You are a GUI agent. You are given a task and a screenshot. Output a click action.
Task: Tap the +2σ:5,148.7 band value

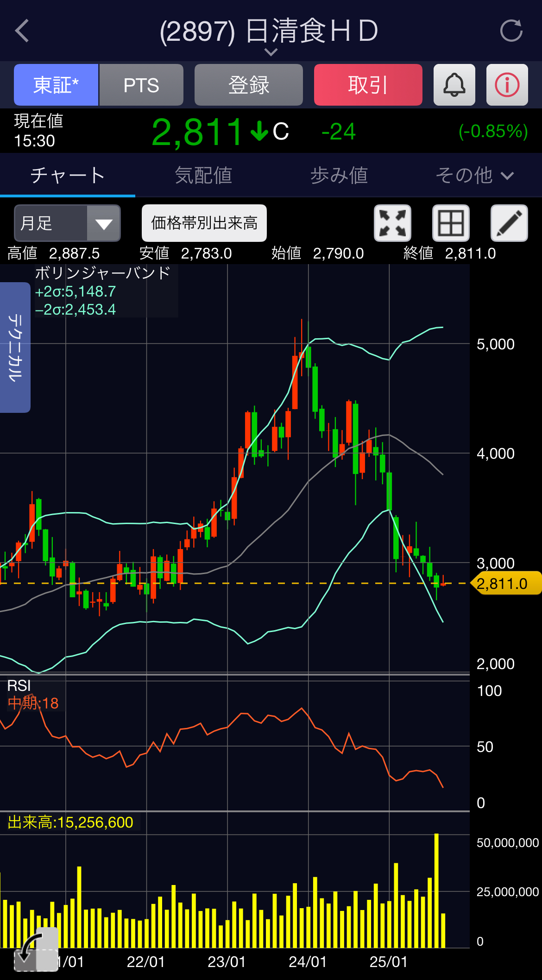coord(76,291)
